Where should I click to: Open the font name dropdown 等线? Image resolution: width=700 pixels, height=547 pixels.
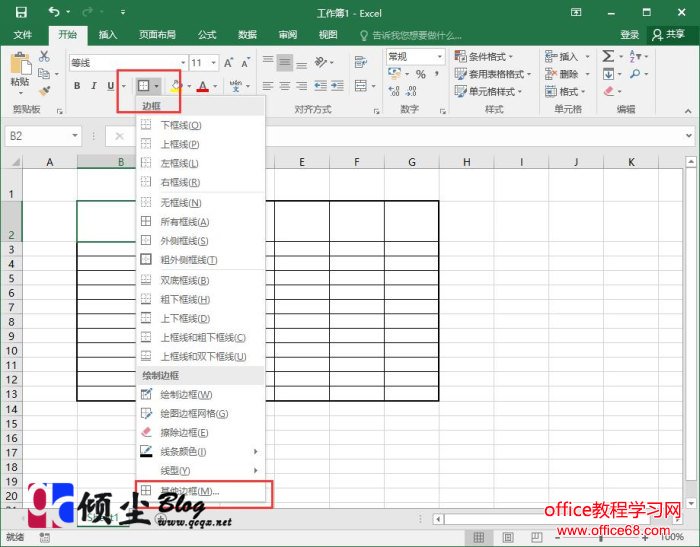click(x=183, y=63)
